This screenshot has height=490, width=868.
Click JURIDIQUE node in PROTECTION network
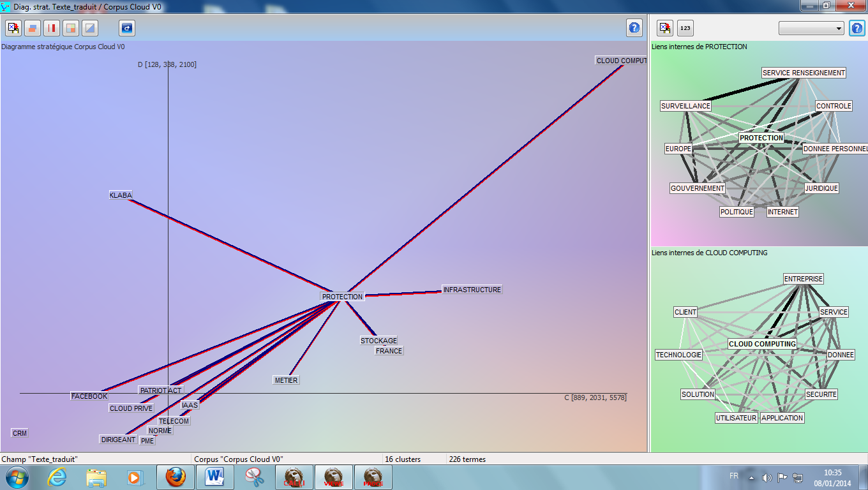tap(821, 188)
